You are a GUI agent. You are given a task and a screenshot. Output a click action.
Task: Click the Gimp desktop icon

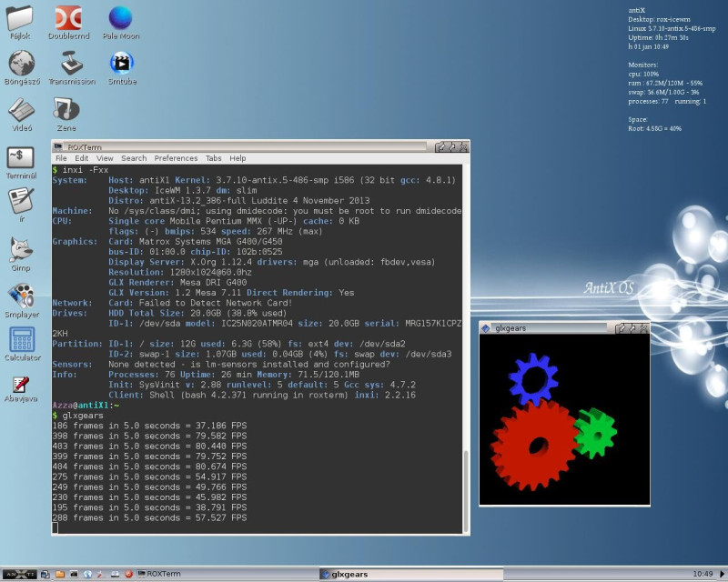coord(21,249)
